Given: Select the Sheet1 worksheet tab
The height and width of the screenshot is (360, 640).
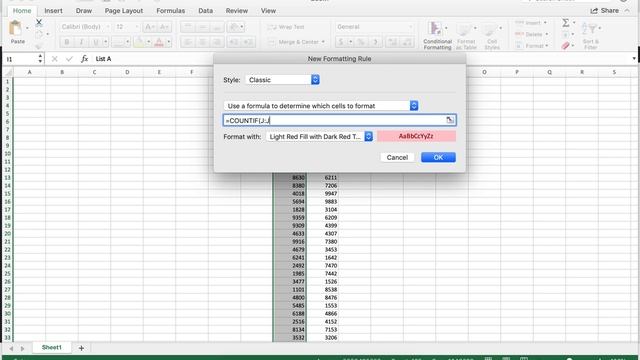Looking at the screenshot, I should (52, 348).
